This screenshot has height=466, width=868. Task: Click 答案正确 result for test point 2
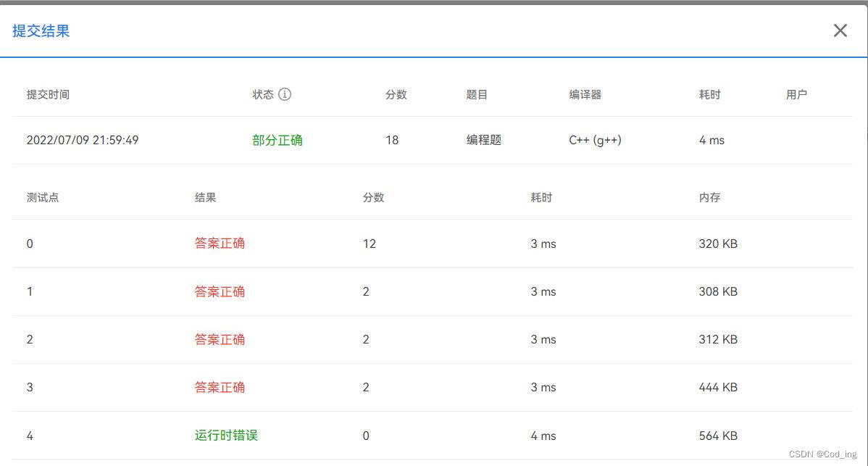tap(220, 339)
